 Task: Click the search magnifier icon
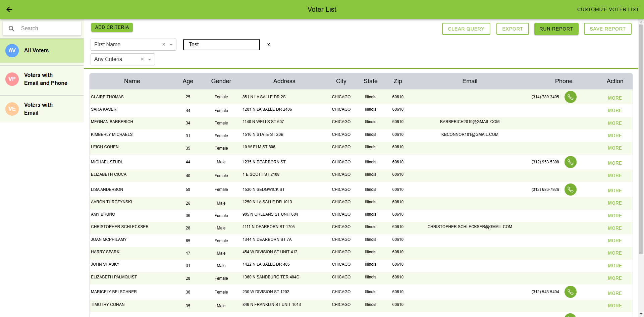pyautogui.click(x=12, y=29)
